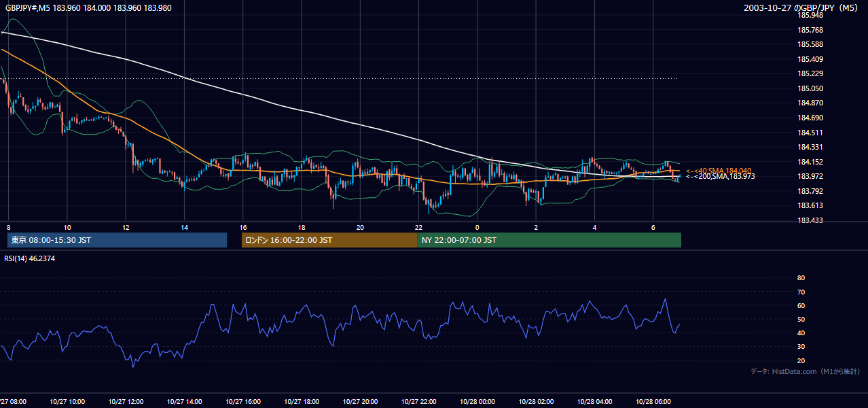Select the 183.433 price level label
This screenshot has height=408, width=868.
[x=810, y=220]
